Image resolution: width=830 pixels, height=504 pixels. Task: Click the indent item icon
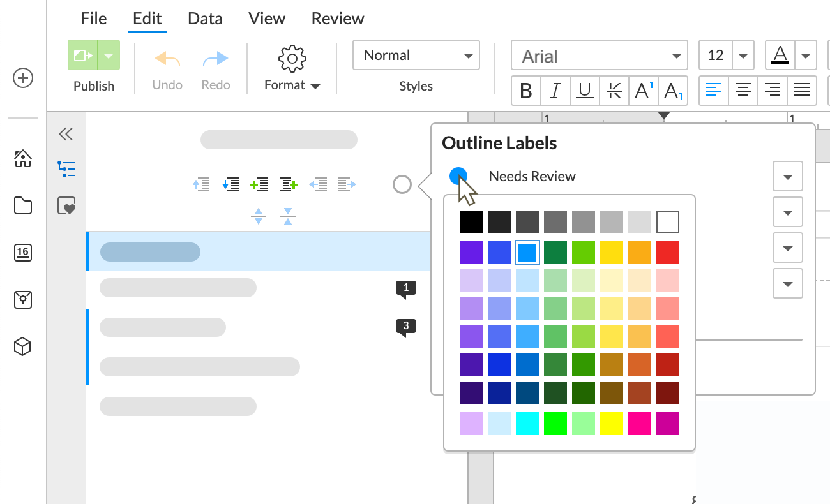(x=346, y=184)
